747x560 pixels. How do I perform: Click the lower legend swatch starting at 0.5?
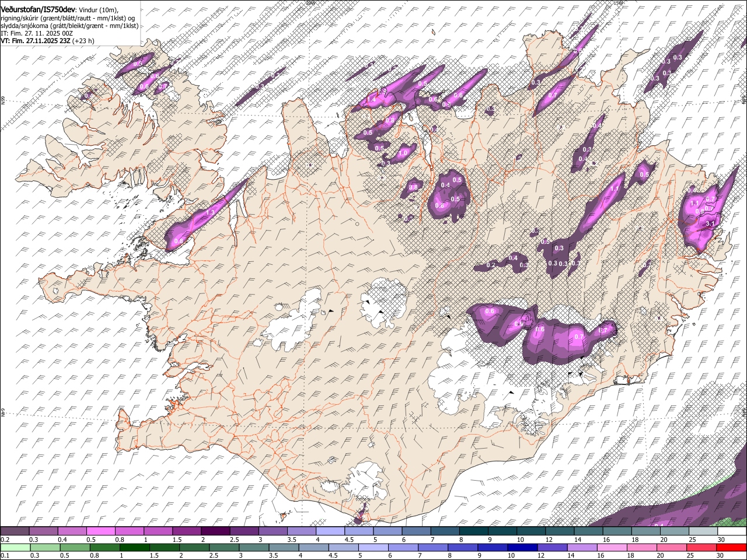point(75,548)
